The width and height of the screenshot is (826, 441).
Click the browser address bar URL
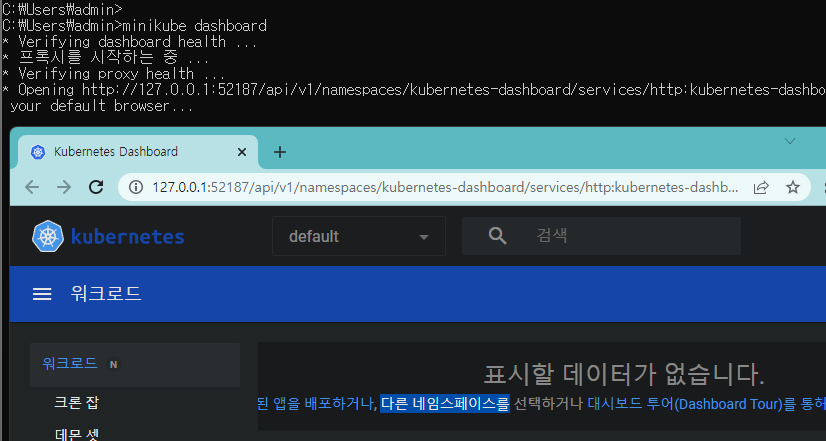coord(445,187)
